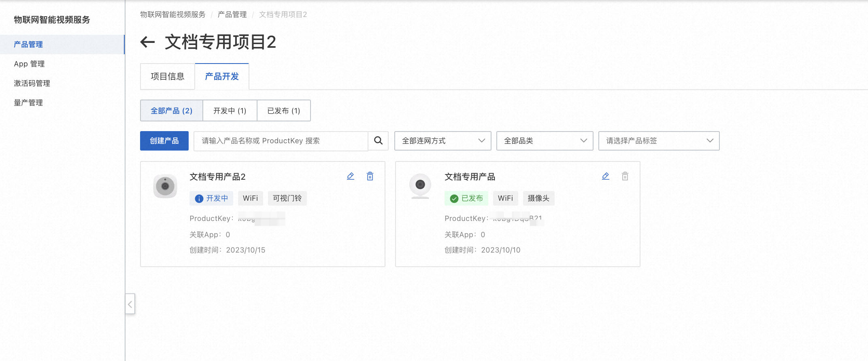Click creation date 2023/10/15

(x=246, y=250)
